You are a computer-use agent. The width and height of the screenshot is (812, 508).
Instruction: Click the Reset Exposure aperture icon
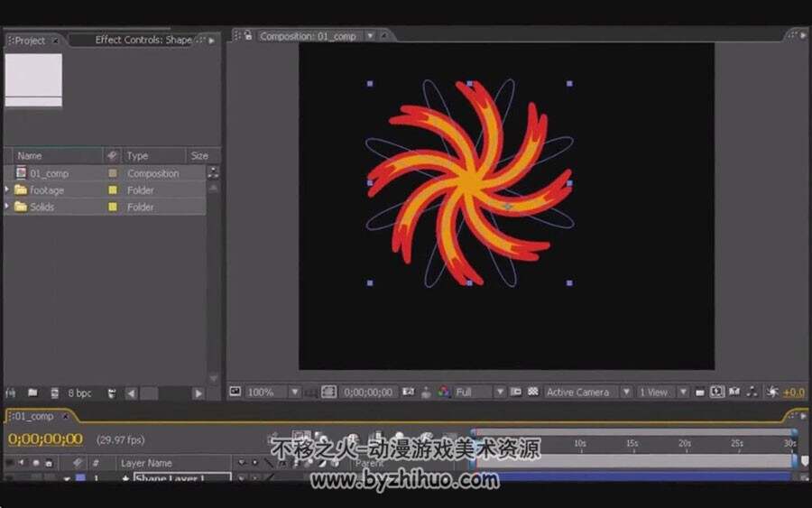tap(772, 392)
